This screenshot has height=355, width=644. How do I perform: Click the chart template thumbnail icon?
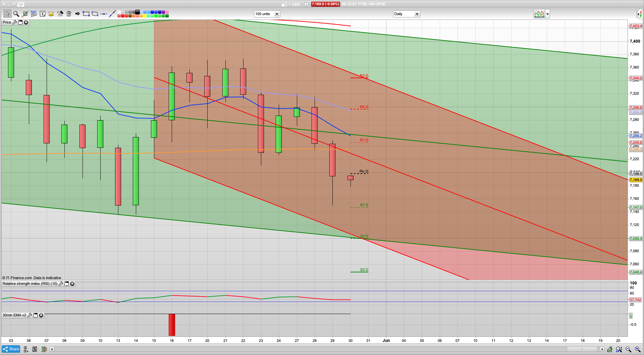pyautogui.click(x=539, y=14)
